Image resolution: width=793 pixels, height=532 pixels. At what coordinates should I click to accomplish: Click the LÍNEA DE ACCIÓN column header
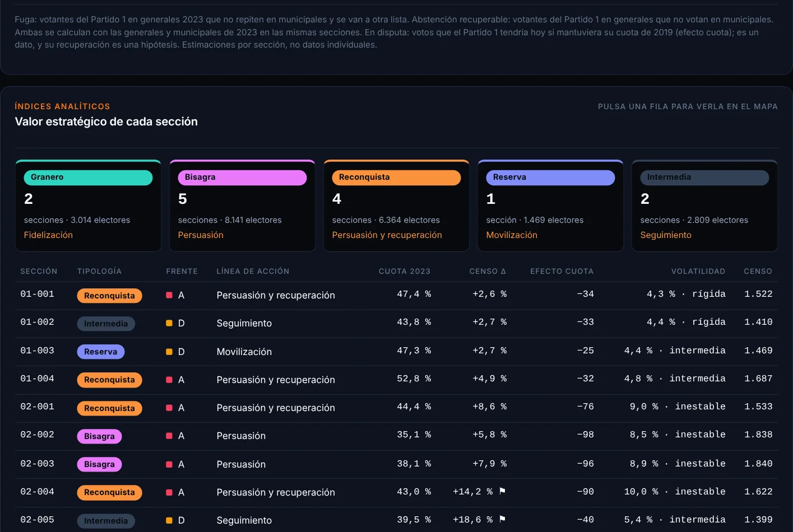point(253,271)
